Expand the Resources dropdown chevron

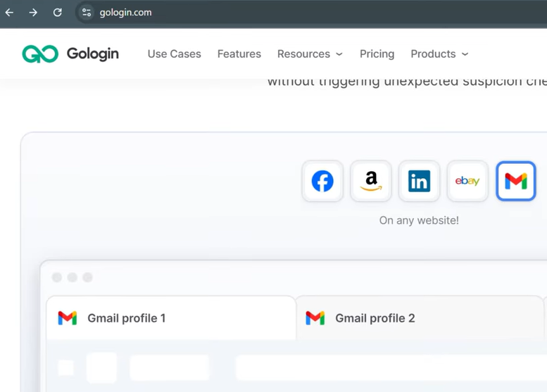[339, 54]
